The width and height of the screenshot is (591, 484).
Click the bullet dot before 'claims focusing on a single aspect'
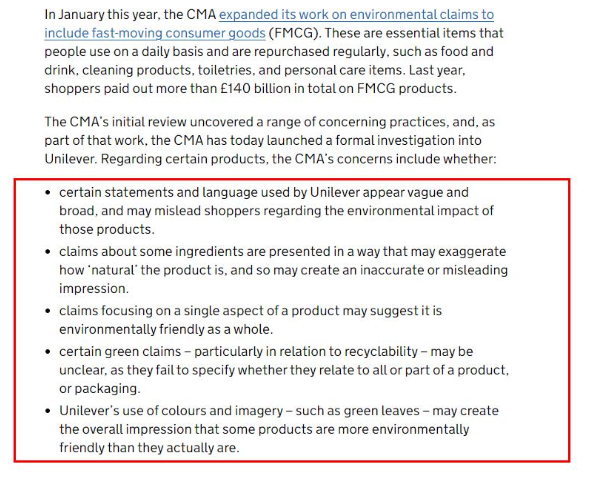point(47,311)
